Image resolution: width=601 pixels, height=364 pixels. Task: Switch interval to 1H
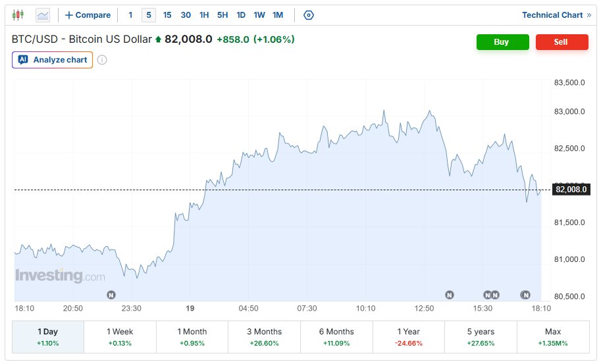point(204,15)
